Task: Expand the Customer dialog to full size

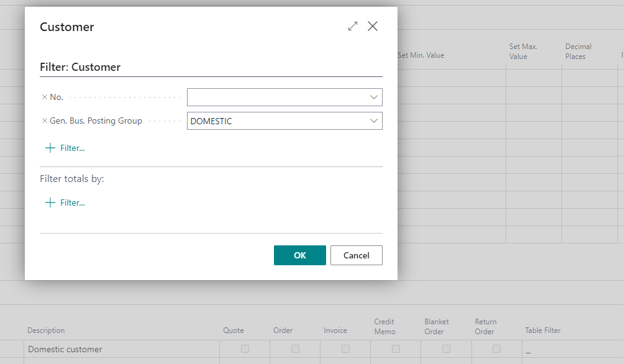Action: coord(353,26)
